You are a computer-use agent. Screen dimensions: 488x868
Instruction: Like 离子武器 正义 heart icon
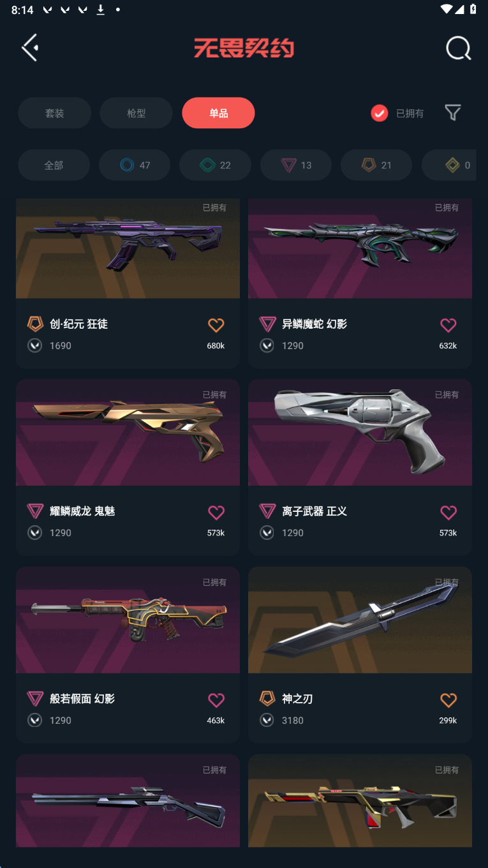point(448,512)
